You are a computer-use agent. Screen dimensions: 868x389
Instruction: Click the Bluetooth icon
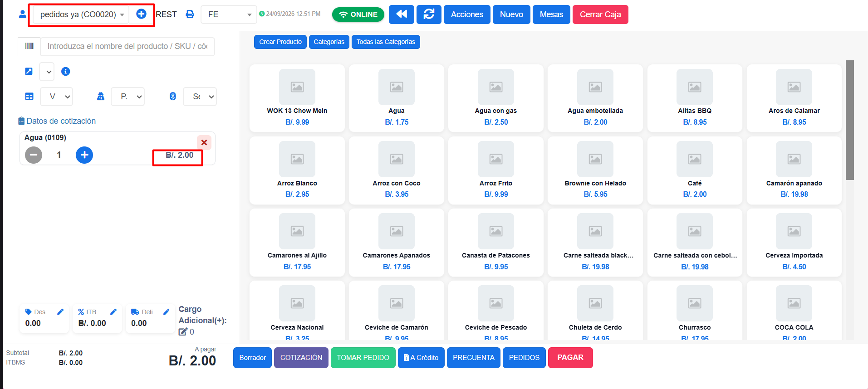[x=172, y=97]
